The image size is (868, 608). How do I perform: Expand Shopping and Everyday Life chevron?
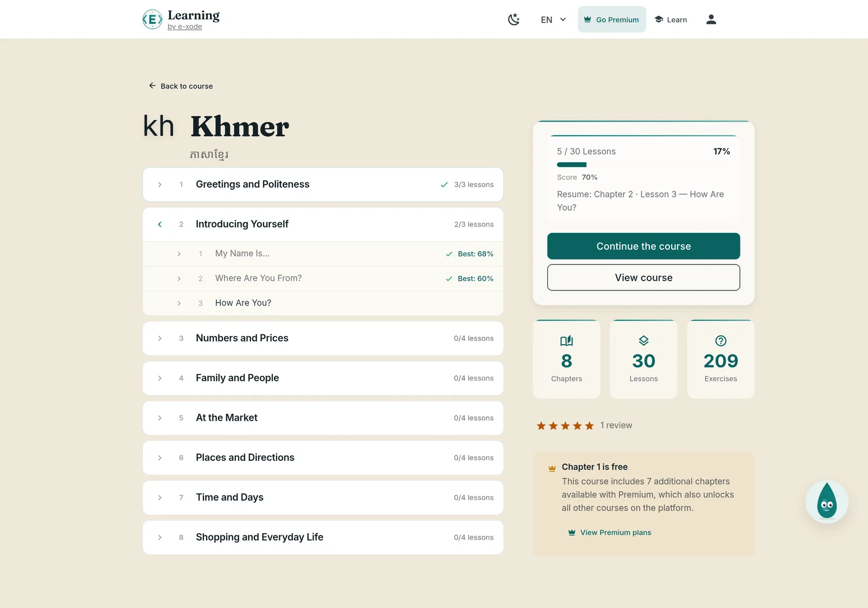(159, 537)
